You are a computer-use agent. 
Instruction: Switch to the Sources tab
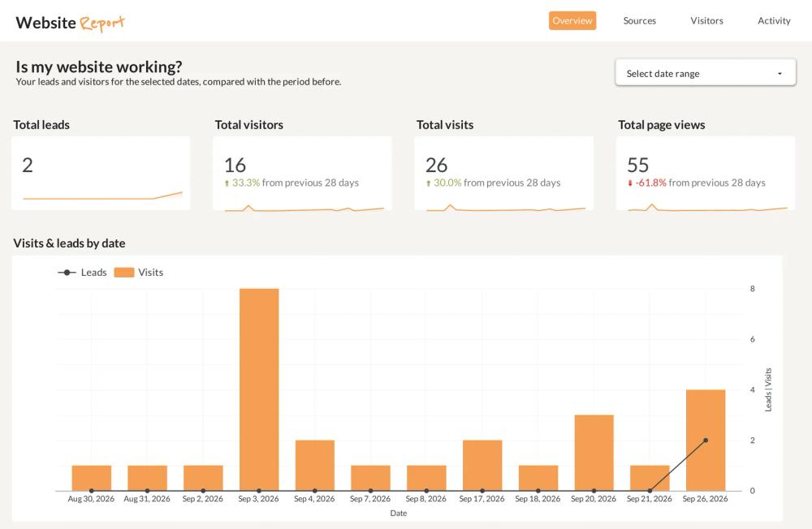click(640, 21)
